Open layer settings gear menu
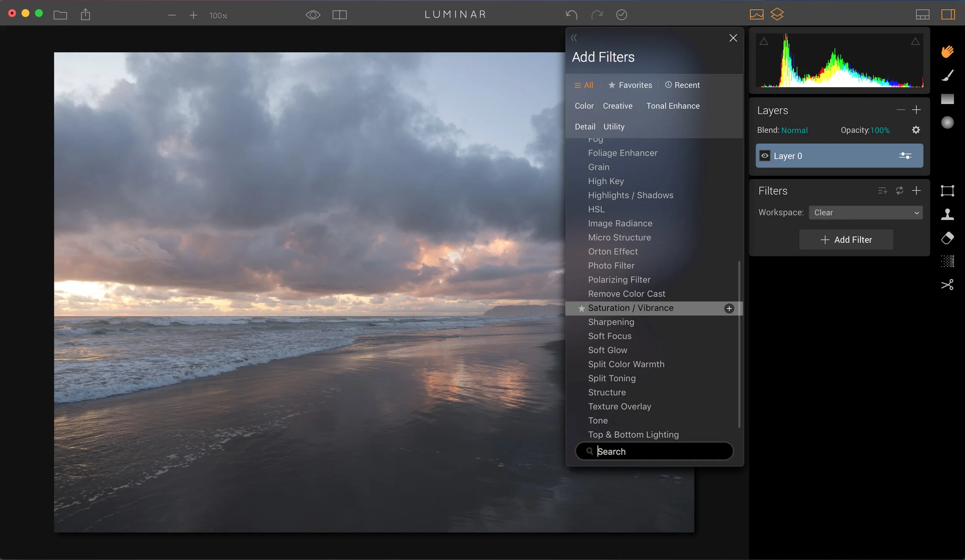965x560 pixels. tap(916, 130)
